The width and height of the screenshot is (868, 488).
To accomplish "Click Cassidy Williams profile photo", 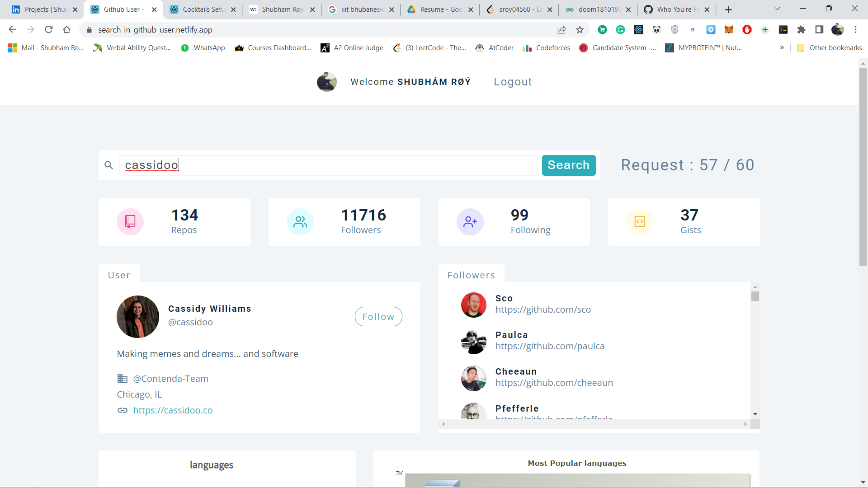I will [138, 317].
